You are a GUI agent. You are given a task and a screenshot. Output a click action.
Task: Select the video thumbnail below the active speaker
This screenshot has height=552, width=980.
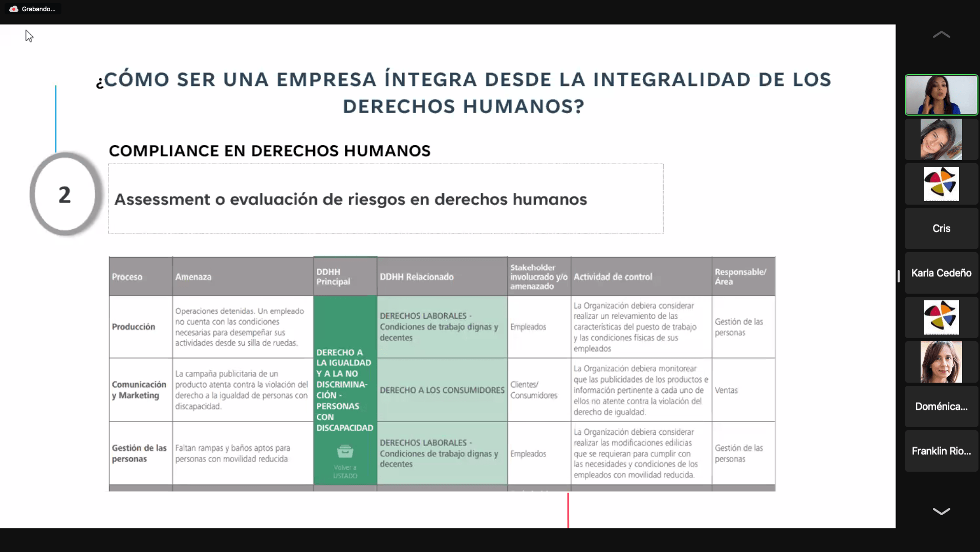point(941,140)
